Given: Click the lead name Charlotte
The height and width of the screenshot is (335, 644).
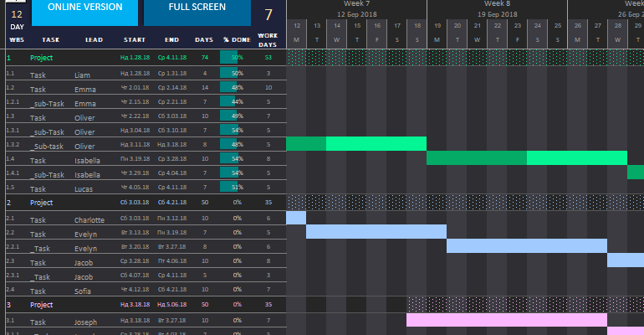Looking at the screenshot, I should 89,219.
